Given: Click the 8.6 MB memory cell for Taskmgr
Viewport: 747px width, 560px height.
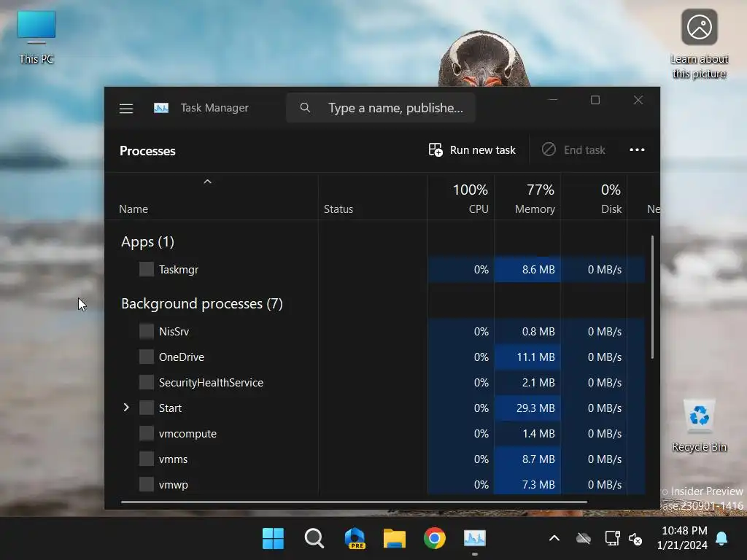Looking at the screenshot, I should pos(527,270).
